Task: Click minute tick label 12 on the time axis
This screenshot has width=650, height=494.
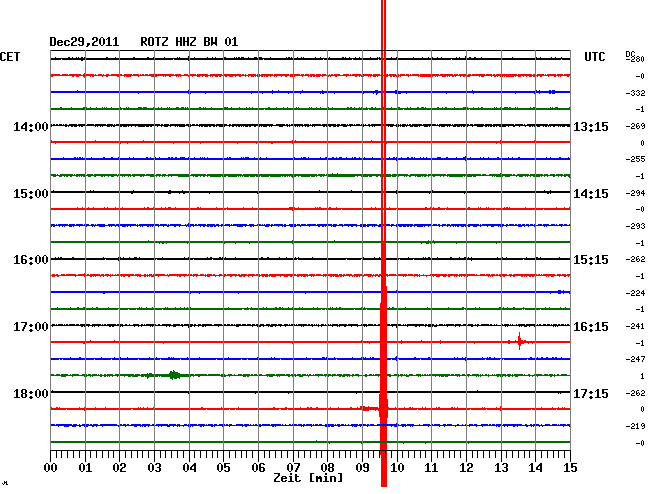Action: click(466, 468)
